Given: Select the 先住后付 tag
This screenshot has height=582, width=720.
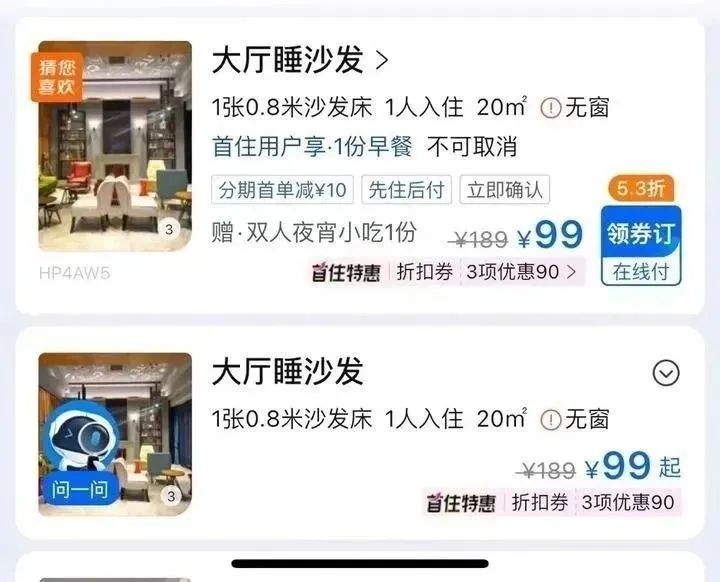Looking at the screenshot, I should pyautogui.click(x=406, y=190).
